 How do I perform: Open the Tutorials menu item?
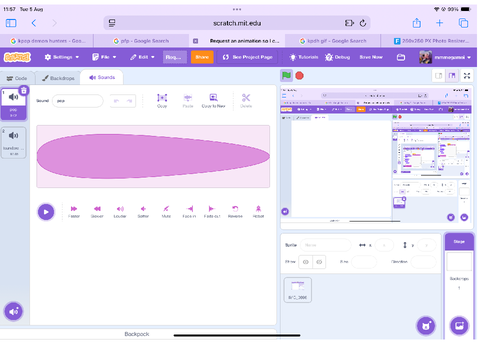coord(304,57)
